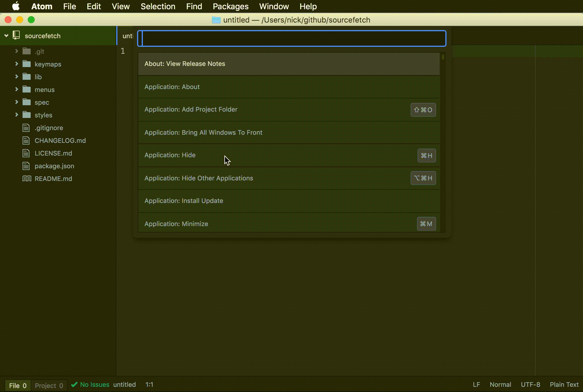Open the Apple menu
This screenshot has width=583, height=392.
click(16, 6)
